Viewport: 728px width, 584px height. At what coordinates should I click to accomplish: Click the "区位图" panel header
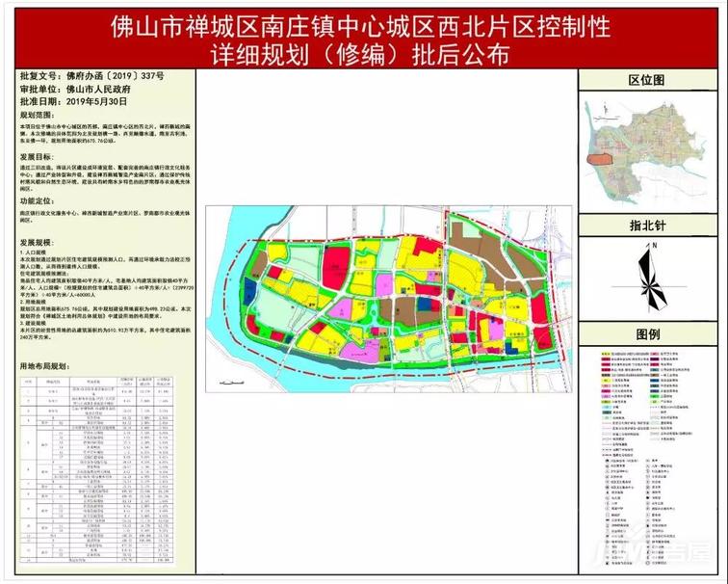[647, 80]
